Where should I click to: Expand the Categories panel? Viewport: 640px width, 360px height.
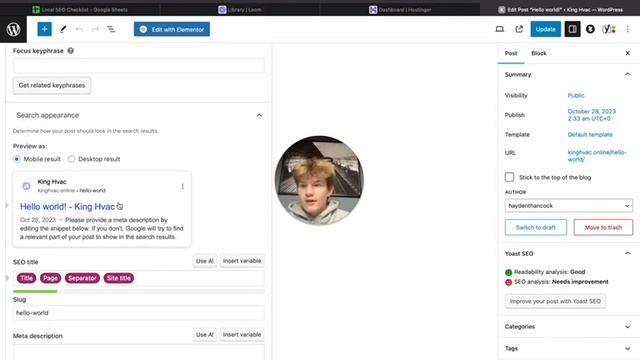pyautogui.click(x=628, y=327)
